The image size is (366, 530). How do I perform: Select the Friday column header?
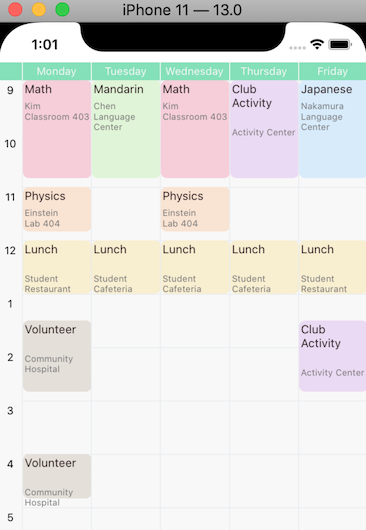(333, 71)
